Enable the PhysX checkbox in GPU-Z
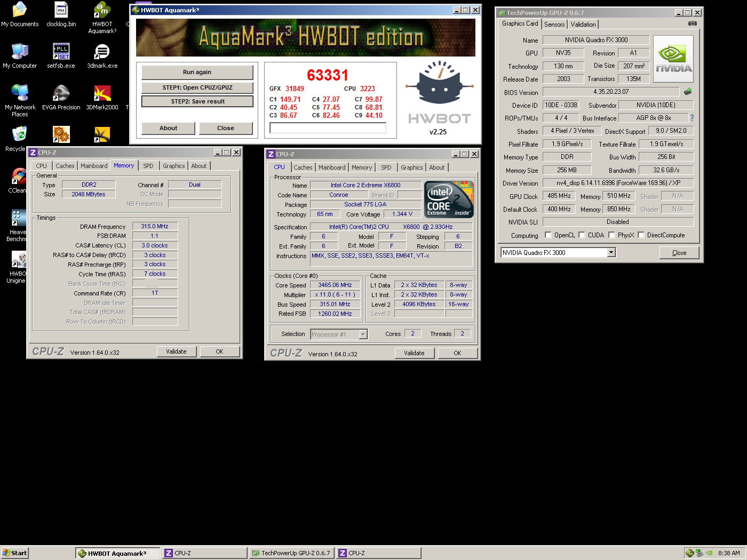The width and height of the screenshot is (747, 560). [611, 235]
